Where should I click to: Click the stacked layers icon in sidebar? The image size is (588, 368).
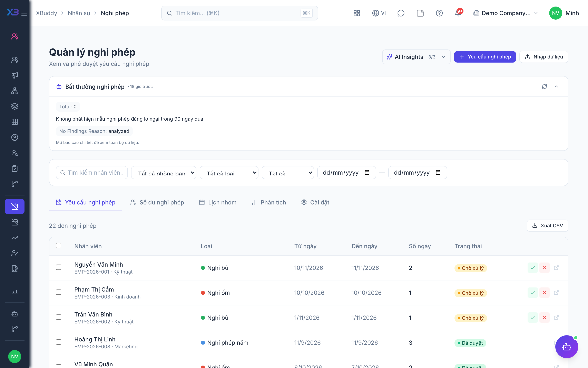click(x=14, y=106)
